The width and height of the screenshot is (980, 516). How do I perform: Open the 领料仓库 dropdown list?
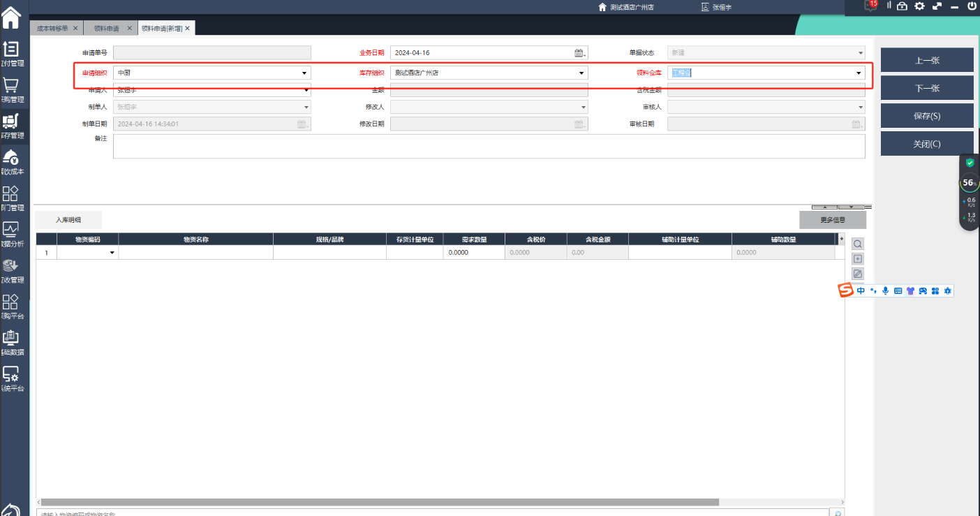[x=859, y=73]
